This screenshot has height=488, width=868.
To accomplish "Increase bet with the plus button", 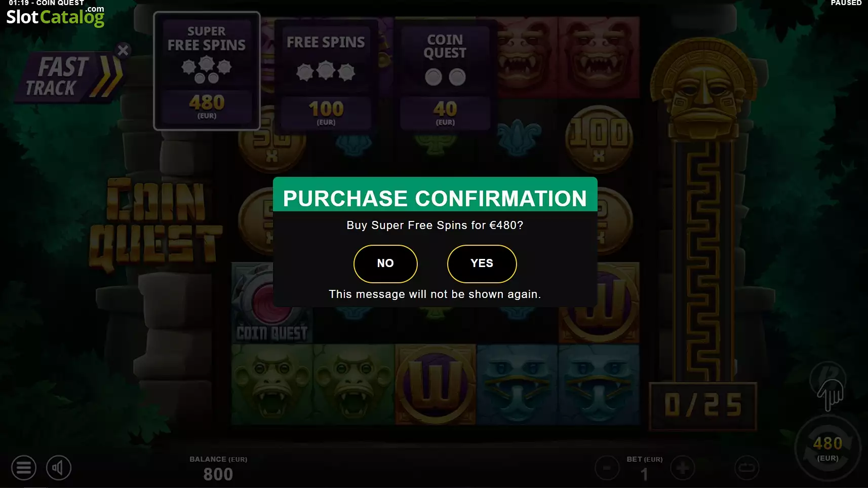I will [x=682, y=468].
